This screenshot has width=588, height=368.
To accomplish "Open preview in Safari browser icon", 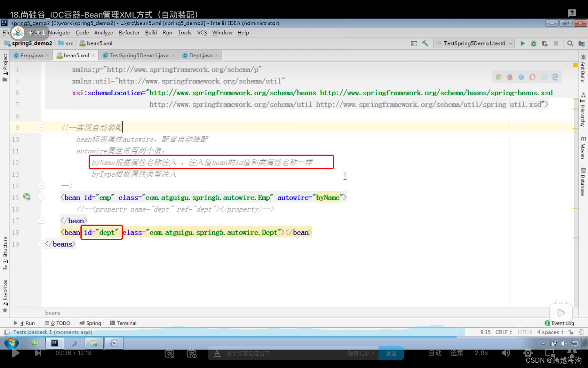I will (521, 77).
